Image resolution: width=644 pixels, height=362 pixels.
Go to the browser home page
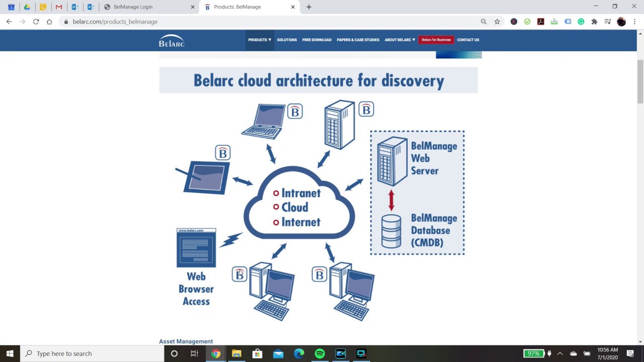click(x=49, y=22)
